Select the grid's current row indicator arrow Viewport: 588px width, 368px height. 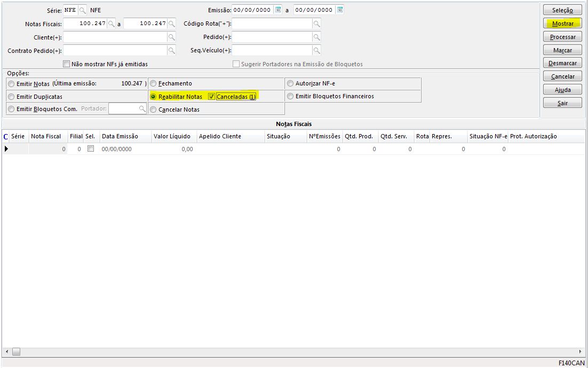tap(6, 149)
